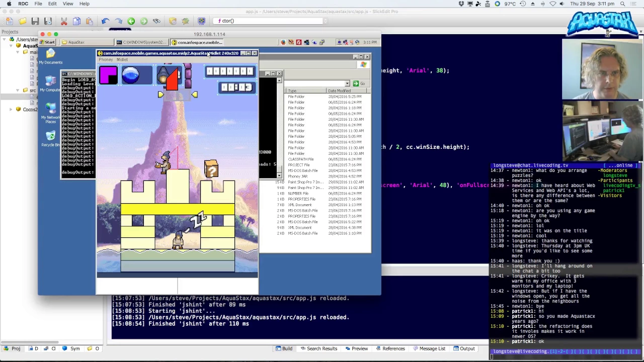Click the Paste clipboard toolbar icon
The image size is (644, 362).
click(x=89, y=21)
